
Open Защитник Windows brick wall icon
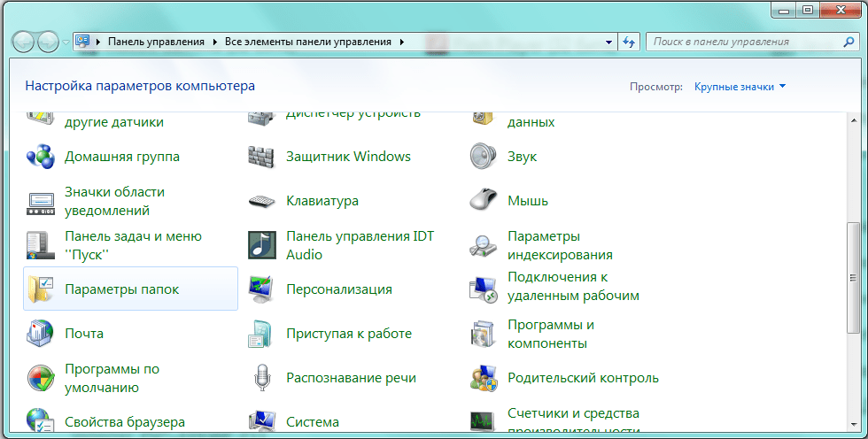coord(261,157)
